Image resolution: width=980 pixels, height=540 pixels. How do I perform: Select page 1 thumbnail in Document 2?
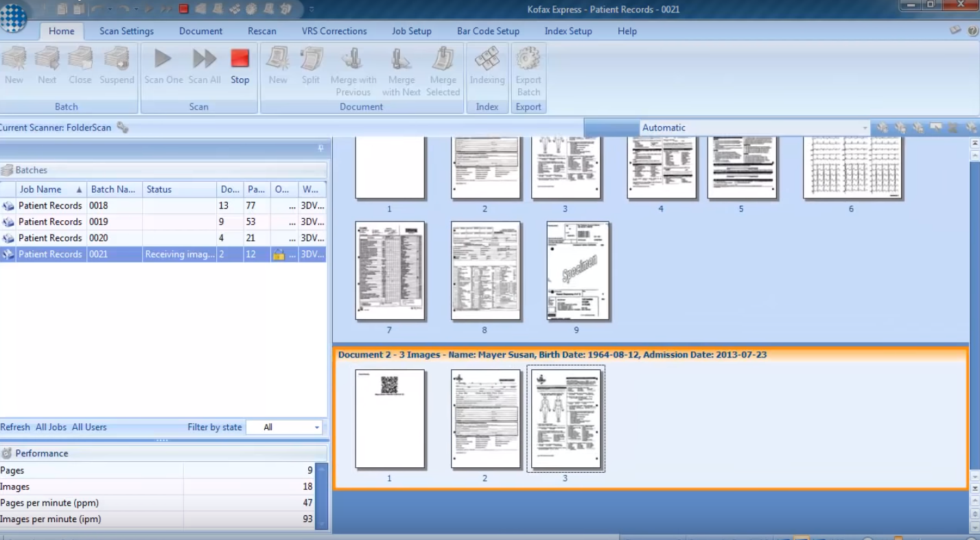pyautogui.click(x=390, y=419)
